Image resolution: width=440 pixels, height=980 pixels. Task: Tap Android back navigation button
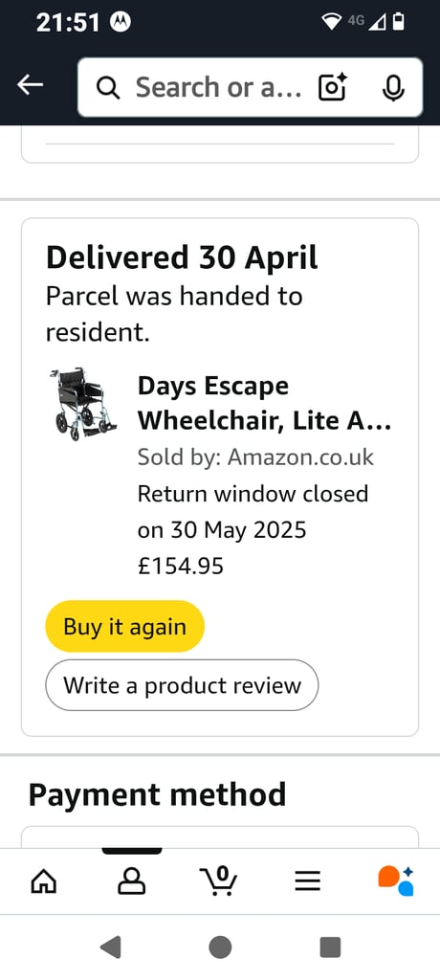[x=111, y=947]
